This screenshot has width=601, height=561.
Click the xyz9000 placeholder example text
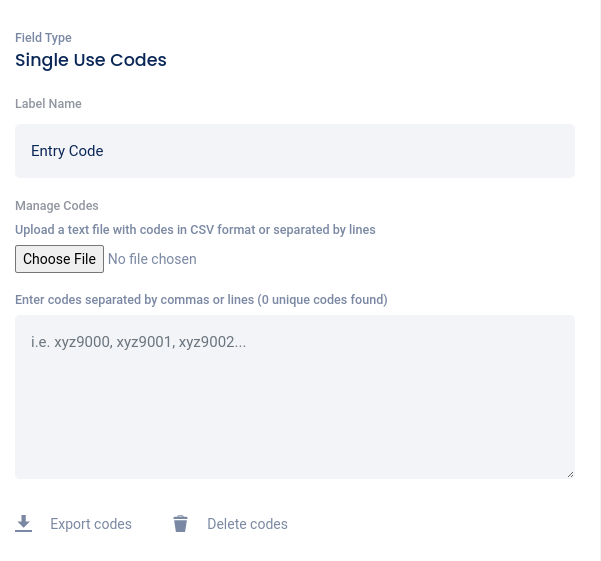click(x=82, y=342)
